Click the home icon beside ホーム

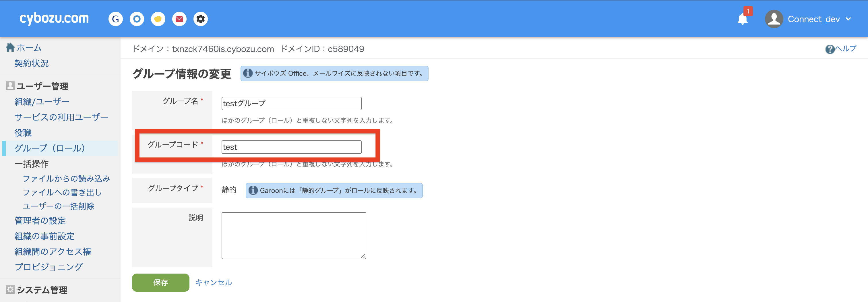(x=10, y=48)
